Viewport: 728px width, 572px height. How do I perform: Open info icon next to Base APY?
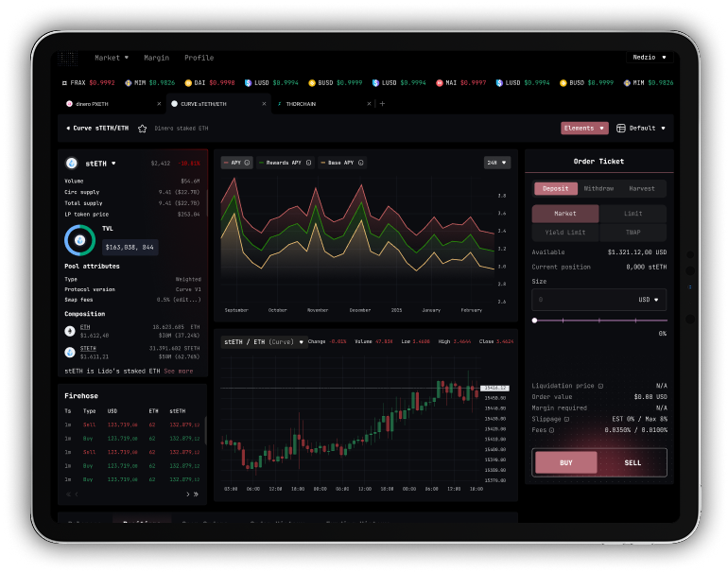361,163
